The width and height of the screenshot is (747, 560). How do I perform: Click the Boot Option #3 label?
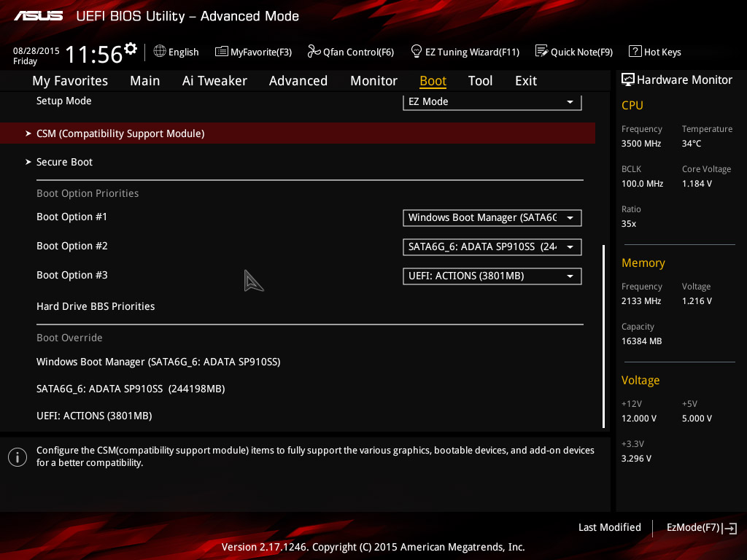tap(72, 275)
